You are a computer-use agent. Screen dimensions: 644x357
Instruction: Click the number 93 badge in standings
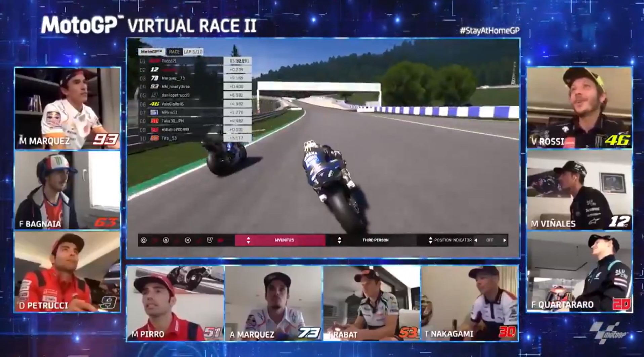pos(154,87)
